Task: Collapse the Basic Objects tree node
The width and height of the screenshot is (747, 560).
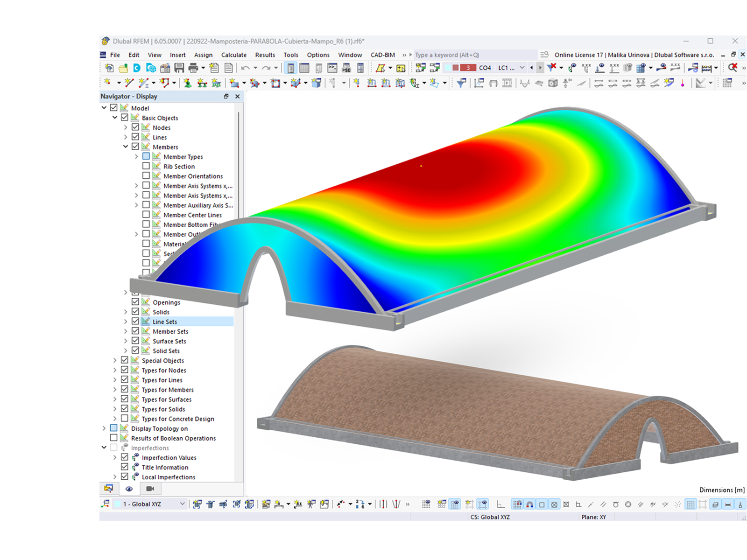Action: point(115,117)
